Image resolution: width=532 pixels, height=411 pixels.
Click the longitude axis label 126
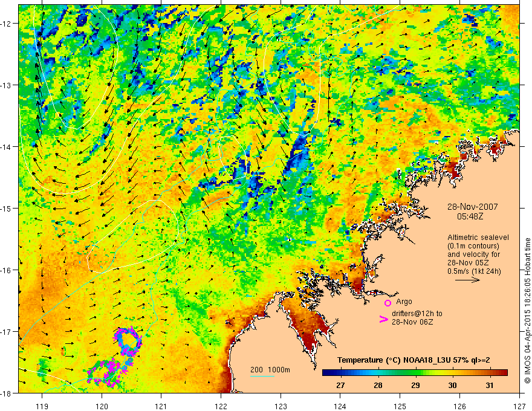pos(459,406)
